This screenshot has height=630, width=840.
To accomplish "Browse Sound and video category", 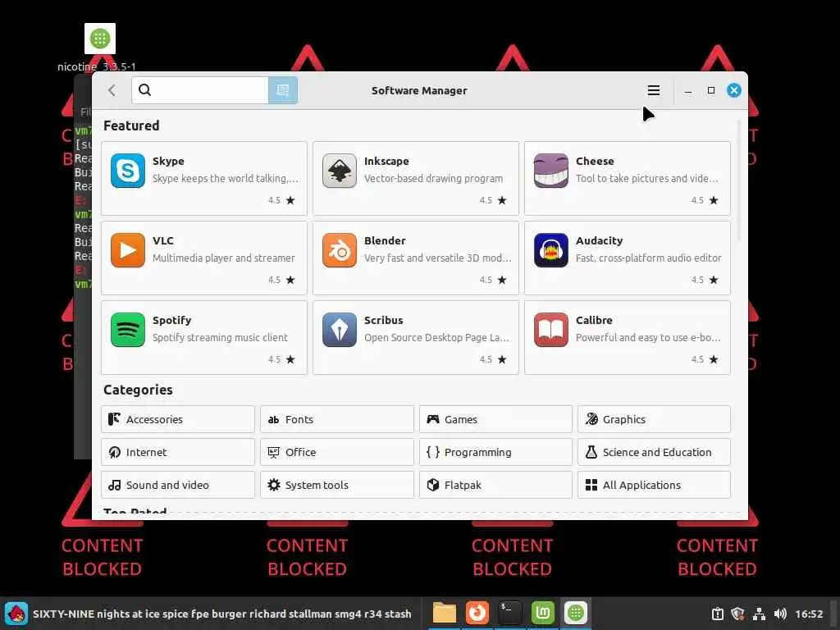I will (178, 484).
